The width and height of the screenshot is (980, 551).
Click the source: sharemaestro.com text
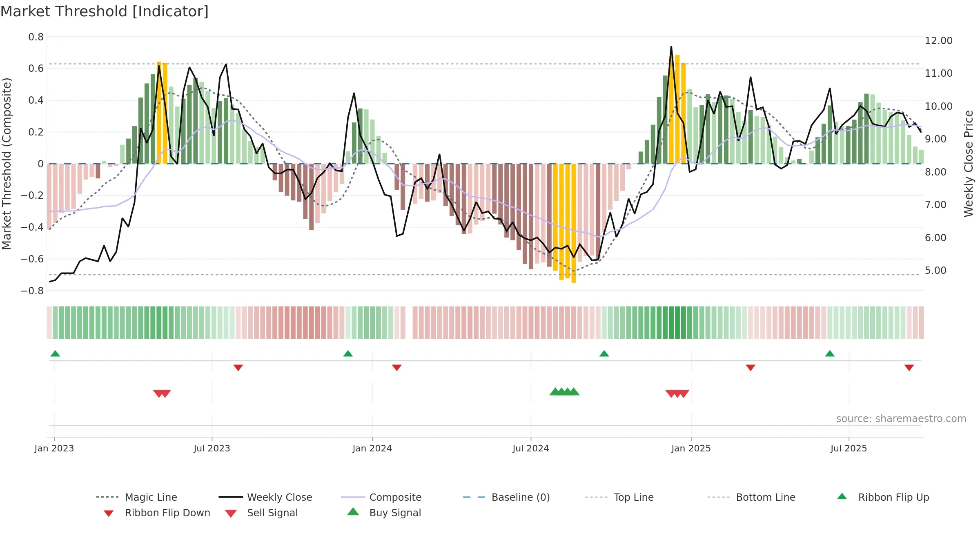coord(901,419)
